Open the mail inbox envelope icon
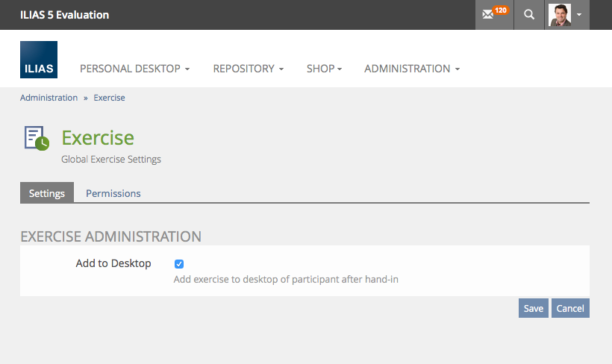 488,15
